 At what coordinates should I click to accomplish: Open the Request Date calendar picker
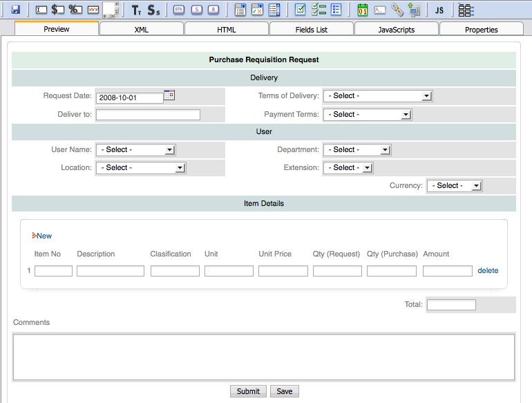click(x=169, y=95)
